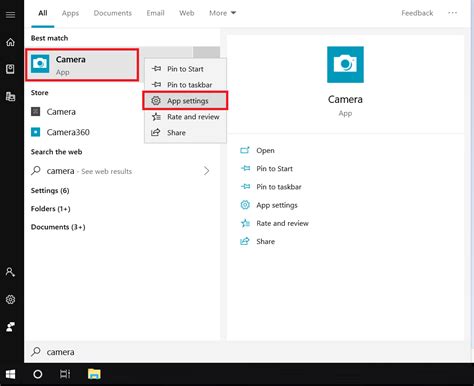Open Cortana circle on the taskbar
Screen dimensions: 474x386
tap(38, 374)
